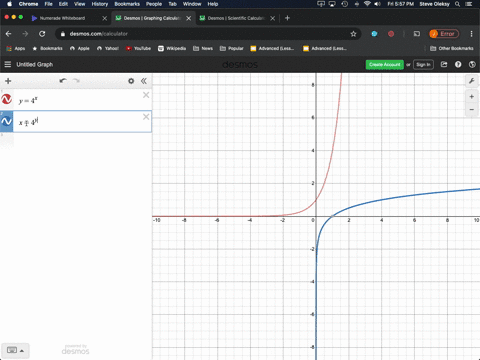Collapse the expression list panel
480x360 pixels.
[144, 81]
